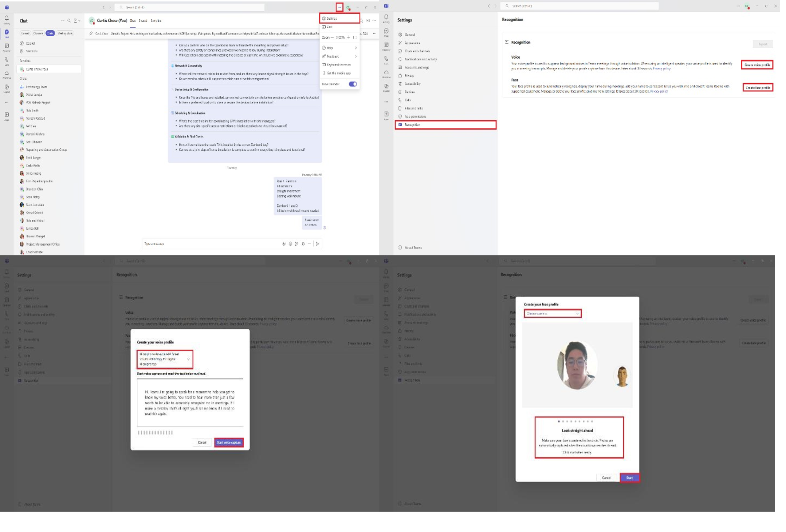
Task: Click the Create voice profile button
Action: 757,65
